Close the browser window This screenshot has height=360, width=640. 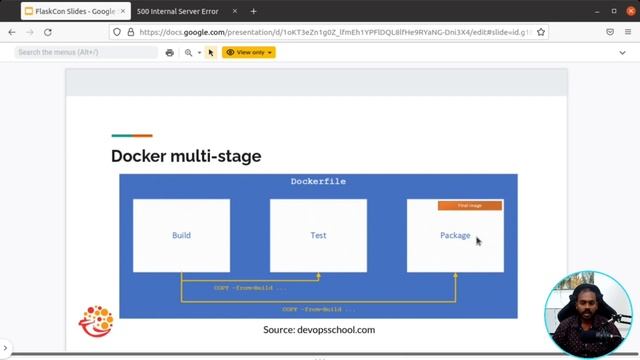(x=631, y=11)
